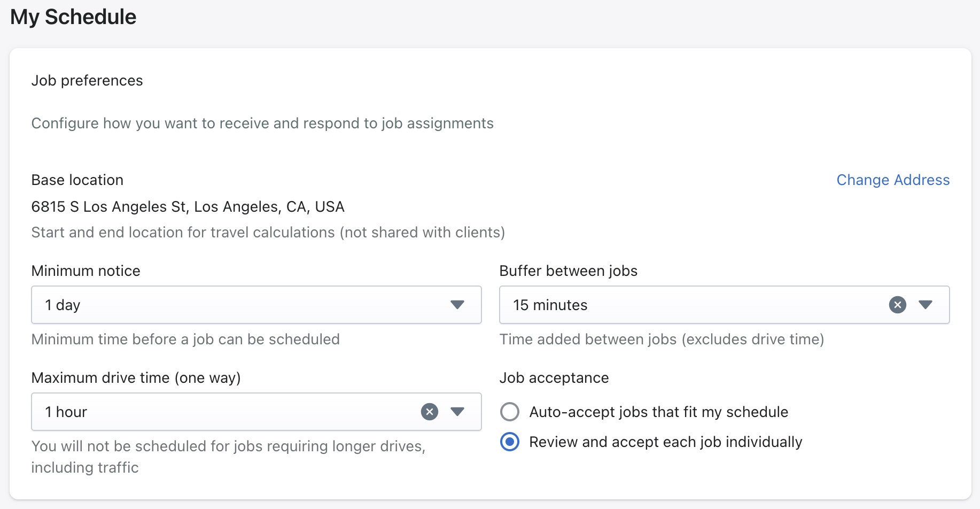980x509 pixels.
Task: Expand the Minimum notice dropdown arrow
Action: click(457, 305)
